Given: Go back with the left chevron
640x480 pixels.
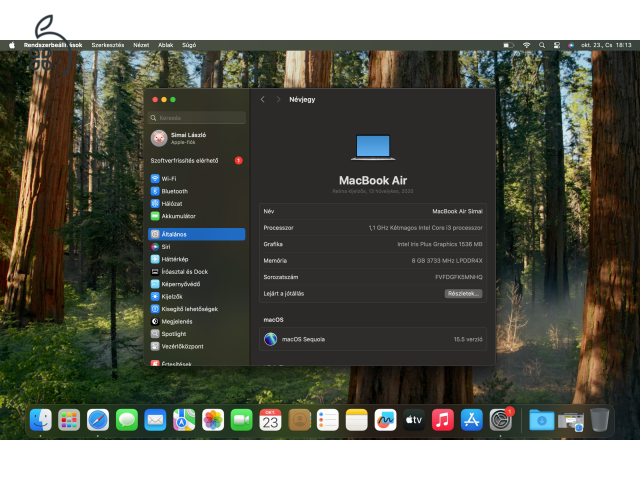Looking at the screenshot, I should click(x=263, y=100).
